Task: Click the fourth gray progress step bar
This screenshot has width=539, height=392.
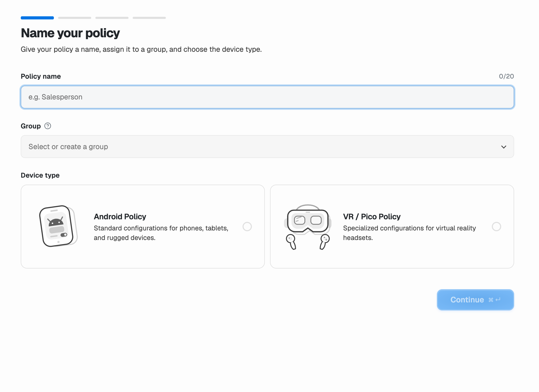Action: [149, 18]
